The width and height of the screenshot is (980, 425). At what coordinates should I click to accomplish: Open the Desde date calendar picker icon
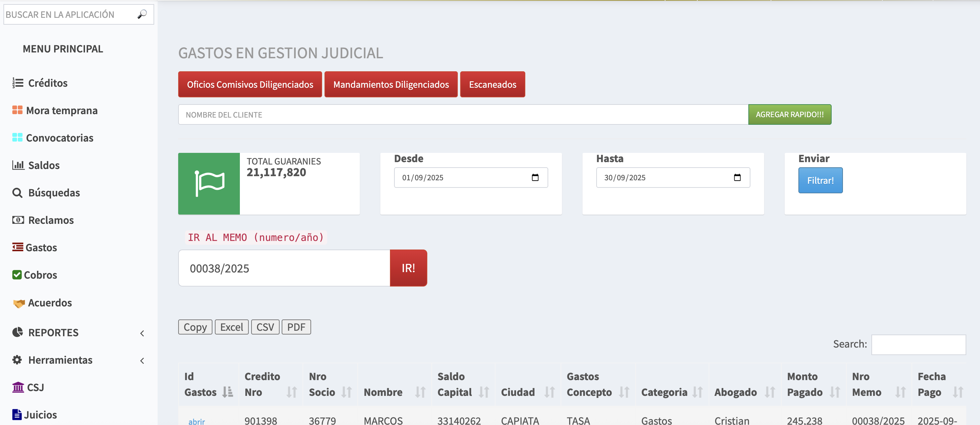(535, 177)
